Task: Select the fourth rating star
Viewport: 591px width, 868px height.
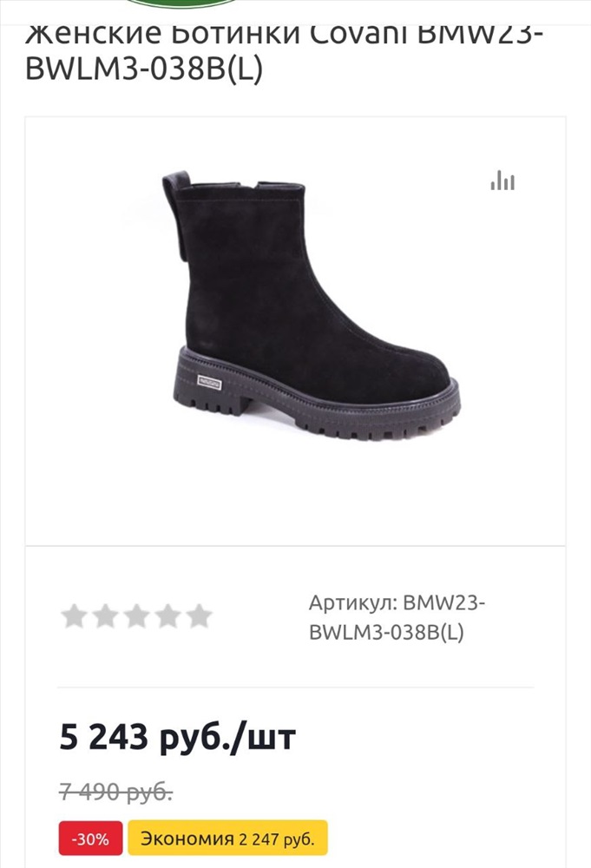Action: (167, 616)
